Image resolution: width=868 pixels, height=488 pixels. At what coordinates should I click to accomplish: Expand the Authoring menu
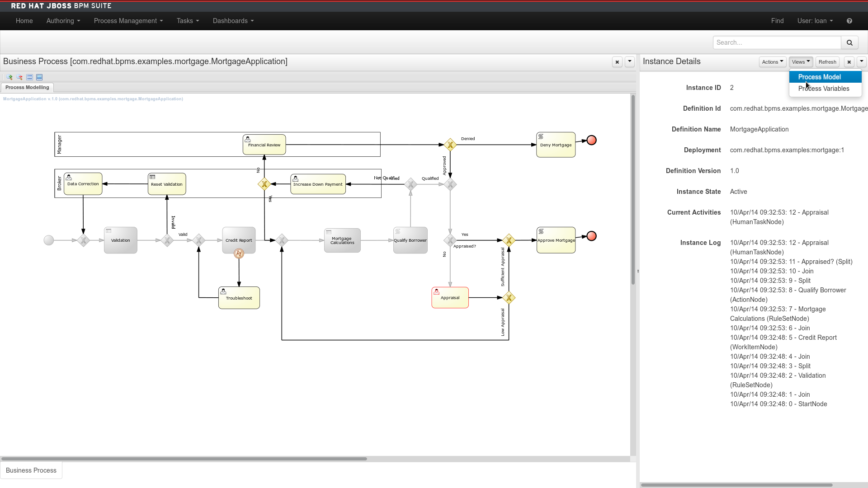tap(63, 21)
